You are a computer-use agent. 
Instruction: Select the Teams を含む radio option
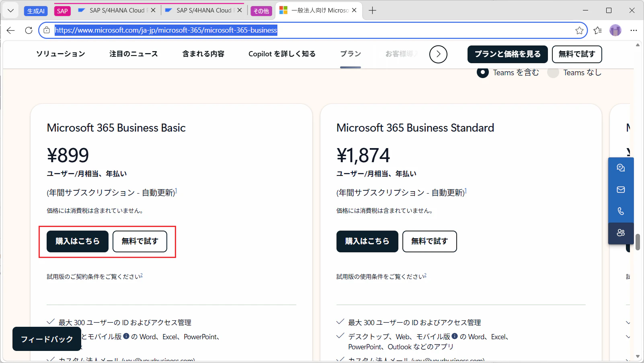click(483, 72)
